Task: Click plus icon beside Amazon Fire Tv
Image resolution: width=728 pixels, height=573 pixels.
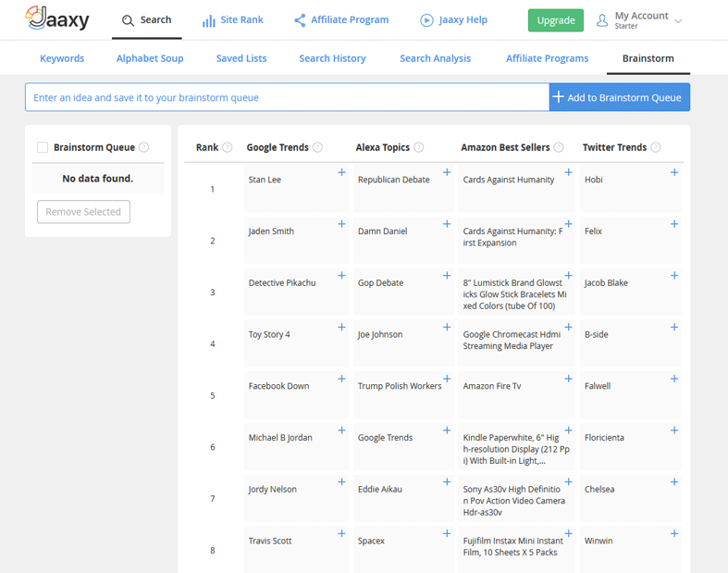Action: coord(568,379)
